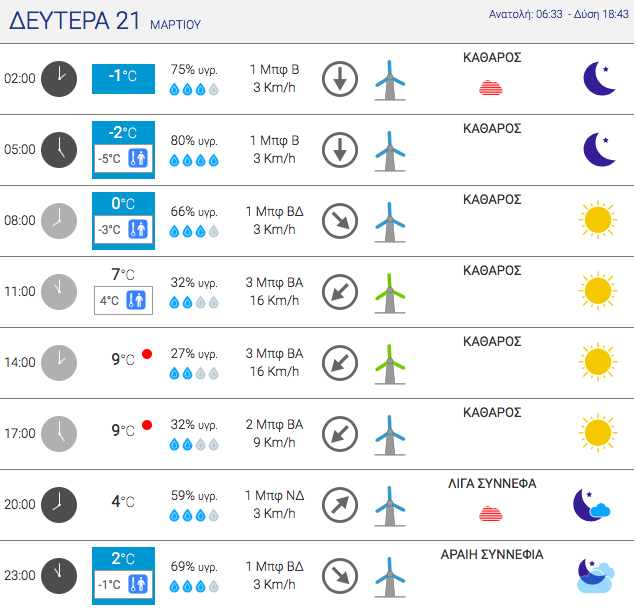
Task: Click the -1°C temperature box at 02:00
Action: pos(124,79)
